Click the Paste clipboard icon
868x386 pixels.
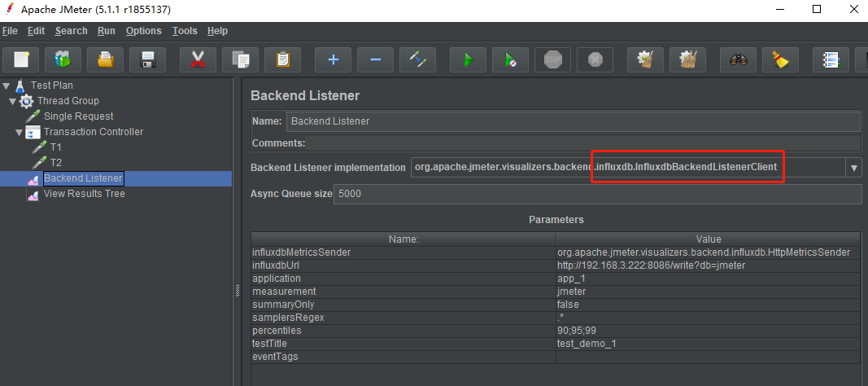click(282, 59)
